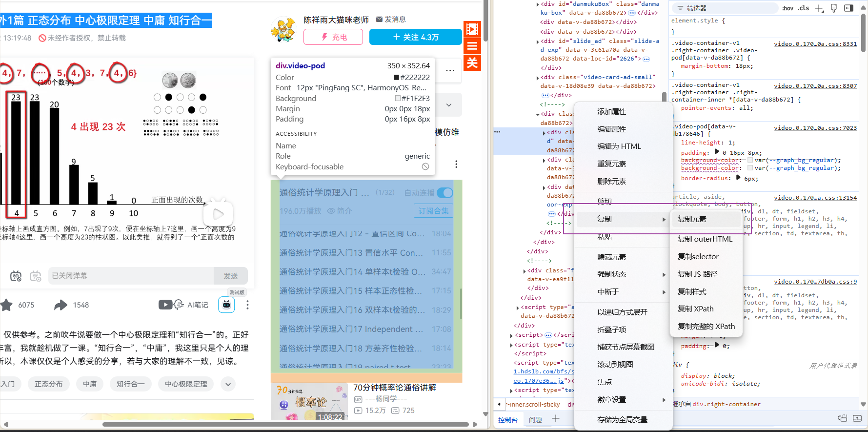The width and height of the screenshot is (868, 432).
Task: Click dock drawer undock icon
Action: pyautogui.click(x=842, y=418)
